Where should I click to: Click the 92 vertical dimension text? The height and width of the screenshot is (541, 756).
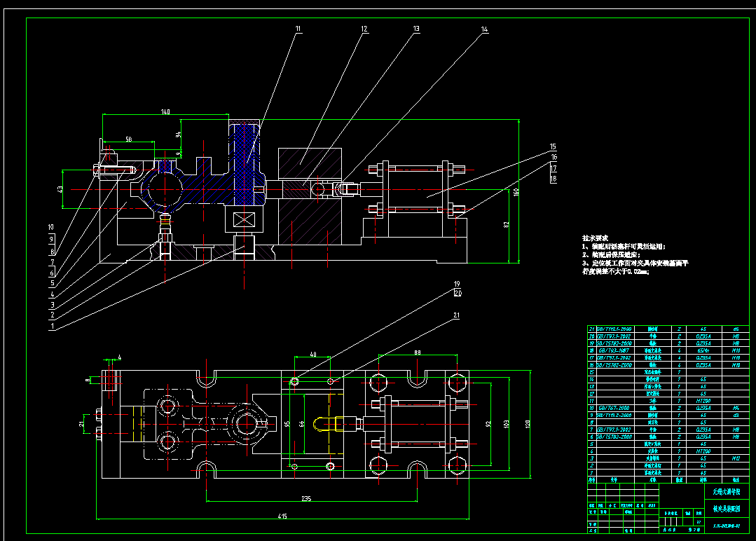(x=488, y=424)
